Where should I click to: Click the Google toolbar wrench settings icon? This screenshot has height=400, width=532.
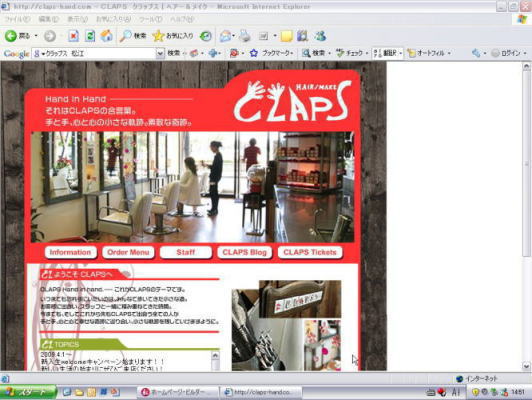(x=476, y=53)
